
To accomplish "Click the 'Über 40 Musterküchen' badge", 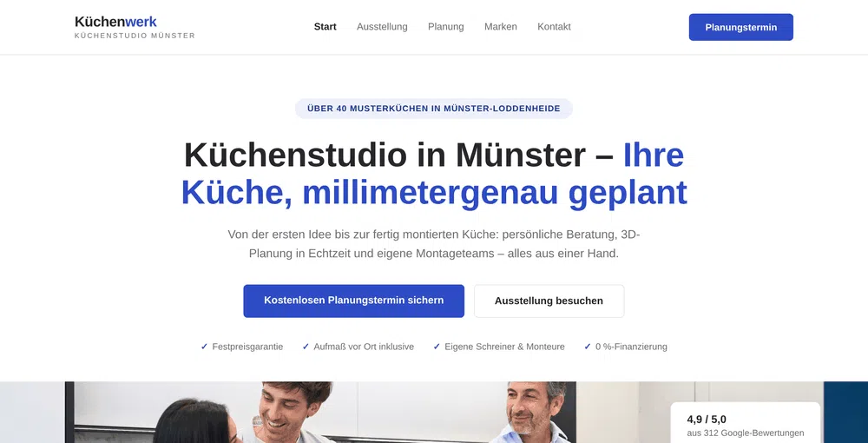I will click(433, 109).
